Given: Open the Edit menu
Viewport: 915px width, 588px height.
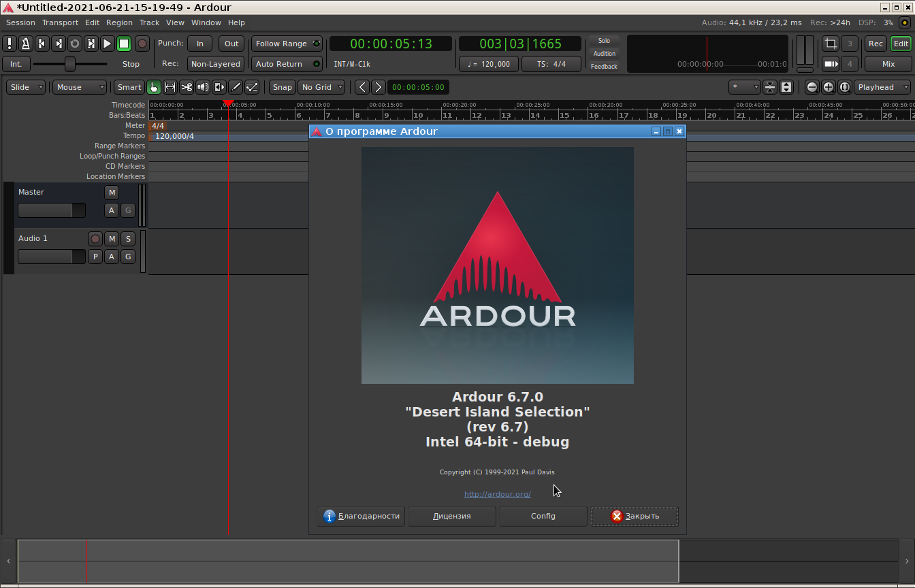Looking at the screenshot, I should 92,22.
